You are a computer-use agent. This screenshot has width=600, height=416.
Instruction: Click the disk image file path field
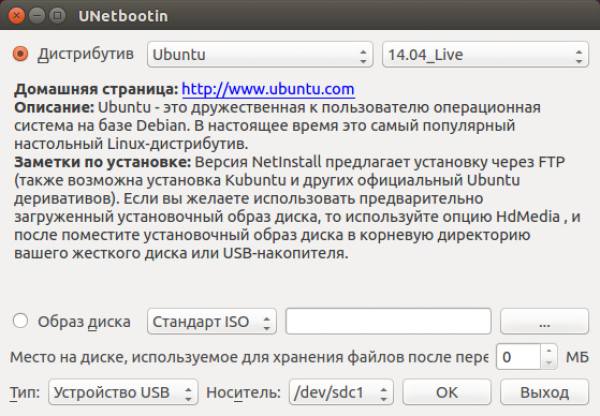[388, 321]
